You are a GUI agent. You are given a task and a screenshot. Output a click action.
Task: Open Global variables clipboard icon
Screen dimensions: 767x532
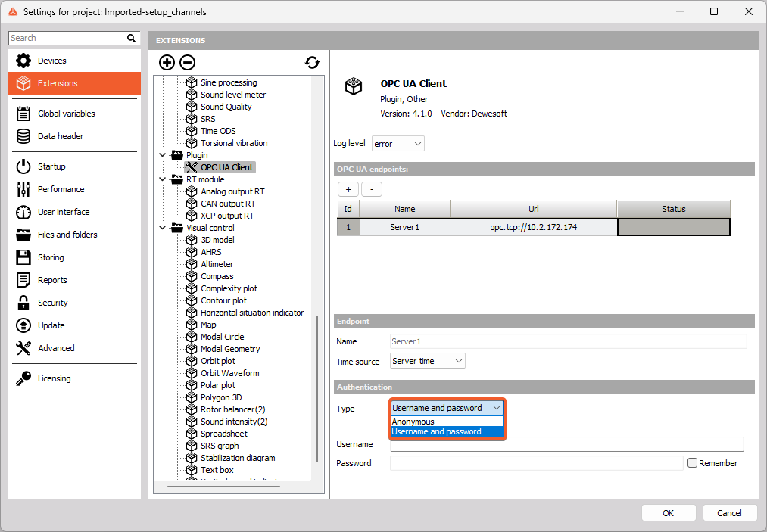click(23, 114)
